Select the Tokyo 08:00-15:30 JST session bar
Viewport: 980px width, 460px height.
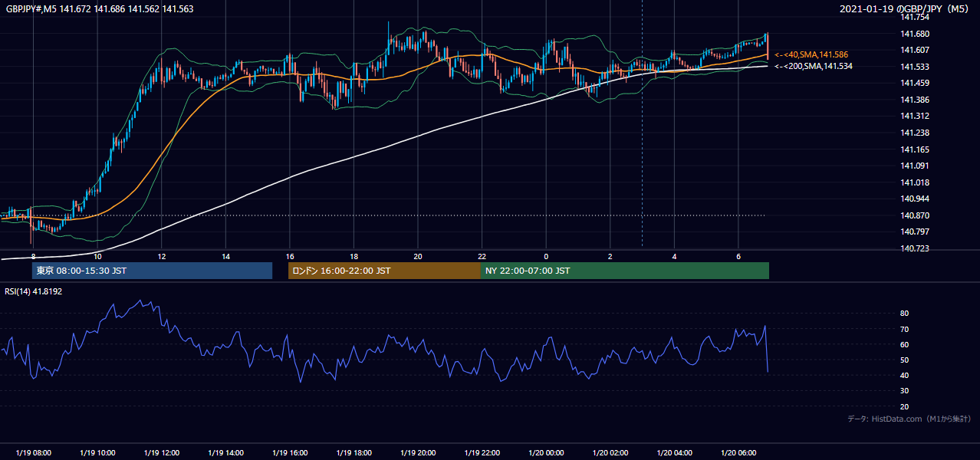click(152, 271)
